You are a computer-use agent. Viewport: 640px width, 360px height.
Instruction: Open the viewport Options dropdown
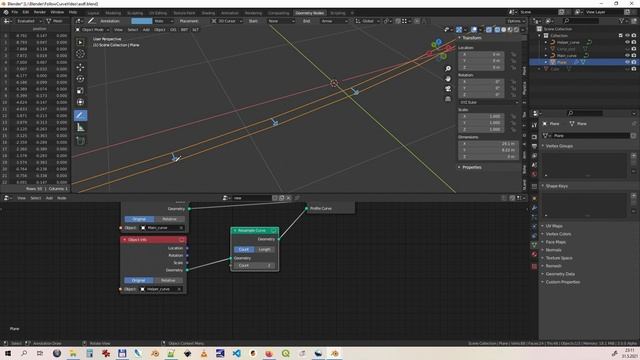tap(516, 21)
